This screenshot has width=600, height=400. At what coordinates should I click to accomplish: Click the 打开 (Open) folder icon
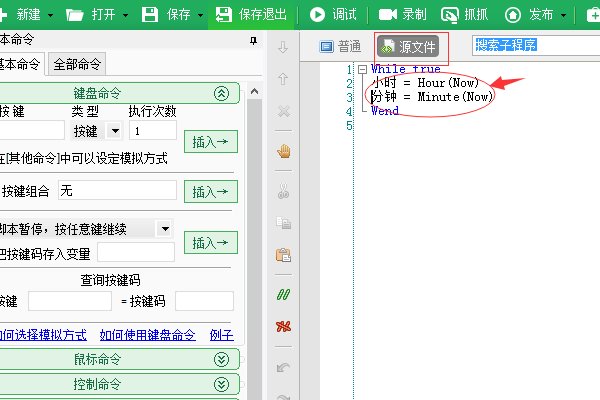tap(75, 15)
